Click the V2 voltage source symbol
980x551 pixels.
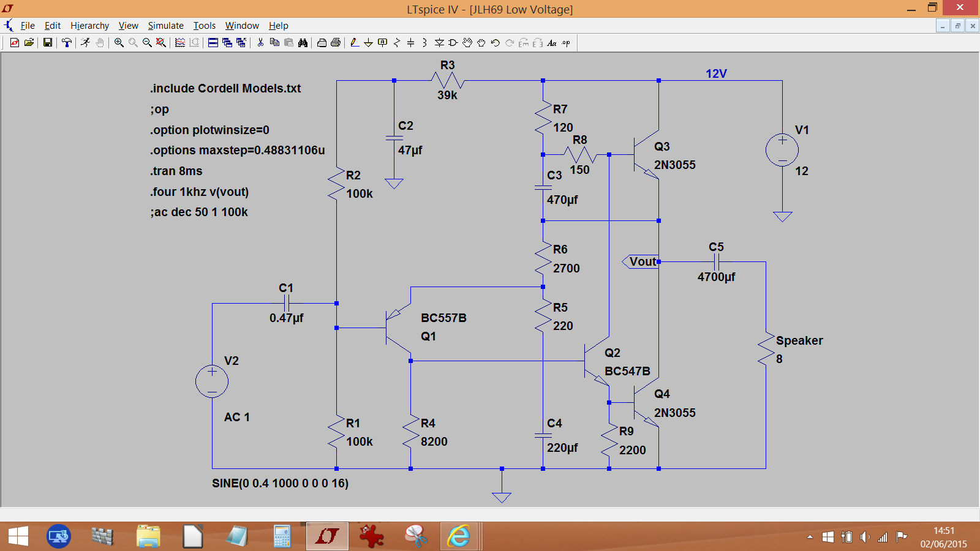tap(212, 381)
